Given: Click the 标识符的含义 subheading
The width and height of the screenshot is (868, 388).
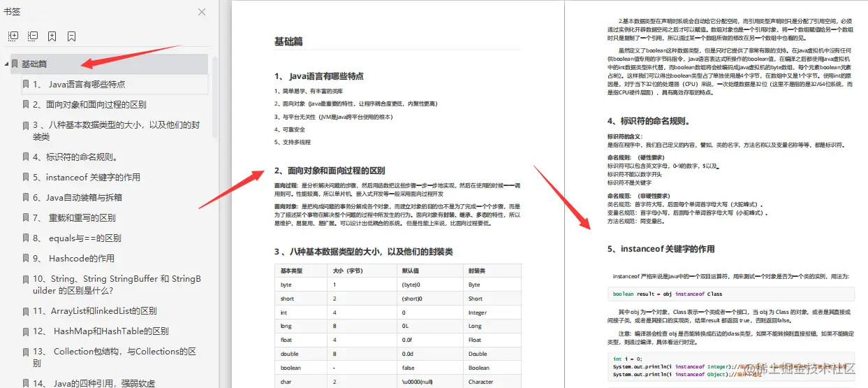Looking at the screenshot, I should tap(624, 136).
